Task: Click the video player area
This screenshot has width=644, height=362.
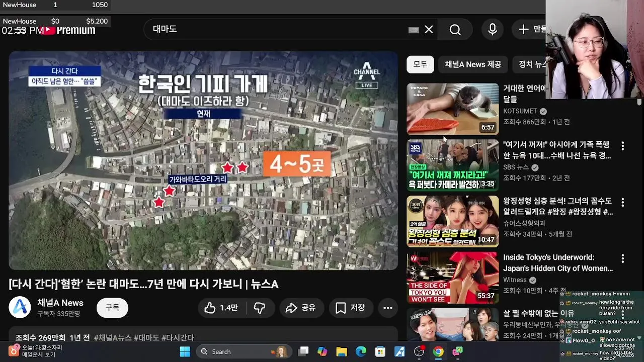Action: [203, 161]
